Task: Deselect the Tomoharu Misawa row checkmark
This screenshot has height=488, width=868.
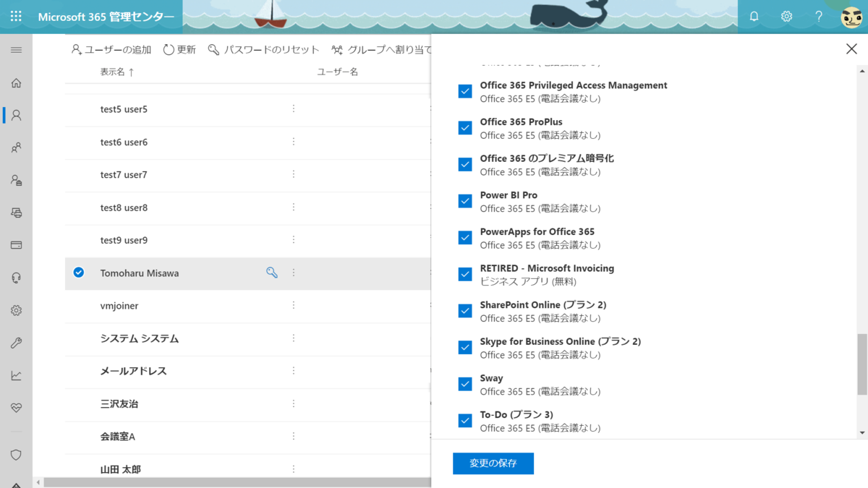Action: click(x=79, y=273)
